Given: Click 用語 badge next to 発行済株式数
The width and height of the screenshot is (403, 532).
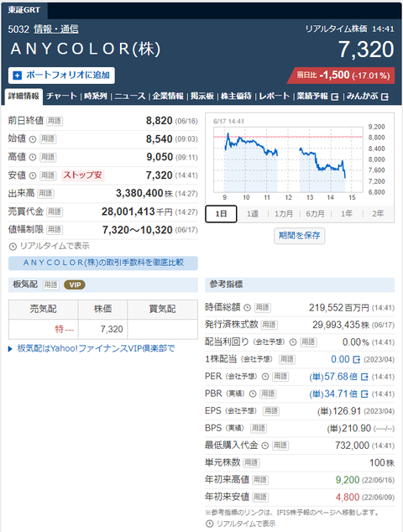Looking at the screenshot, I should click(x=270, y=325).
